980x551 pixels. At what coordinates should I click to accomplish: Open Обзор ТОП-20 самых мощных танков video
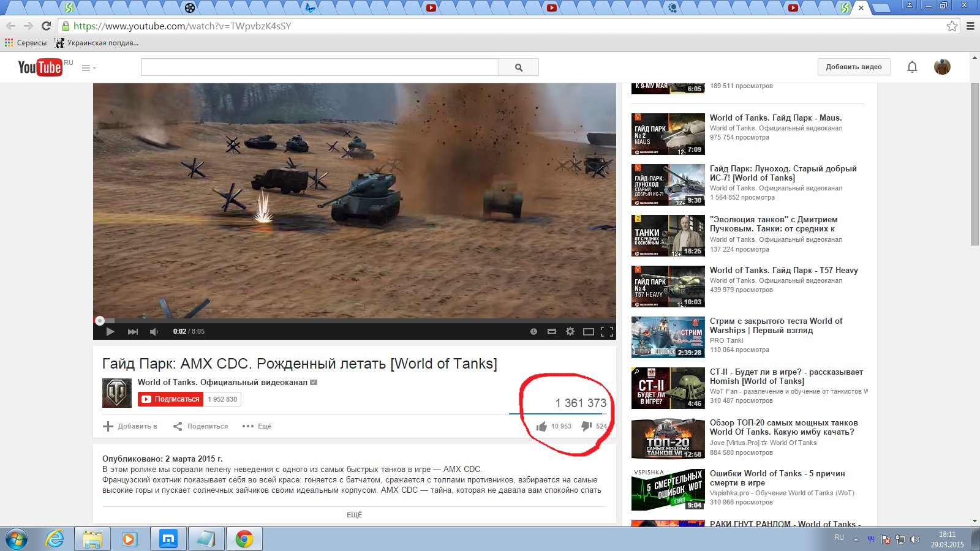[x=784, y=427]
